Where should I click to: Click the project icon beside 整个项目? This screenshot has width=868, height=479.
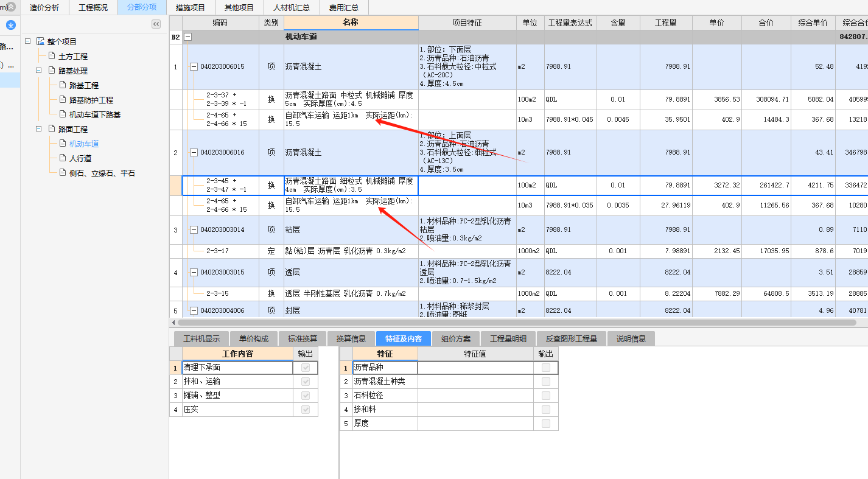pyautogui.click(x=40, y=41)
